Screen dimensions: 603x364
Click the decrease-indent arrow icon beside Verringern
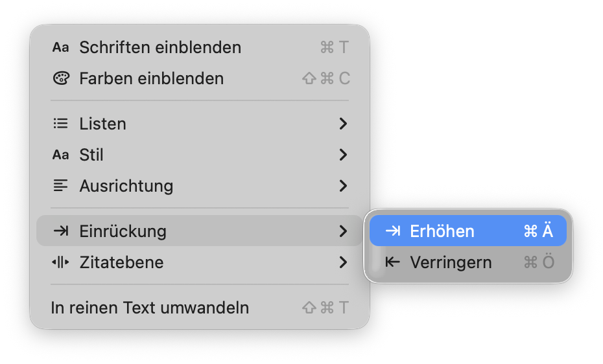tap(392, 262)
